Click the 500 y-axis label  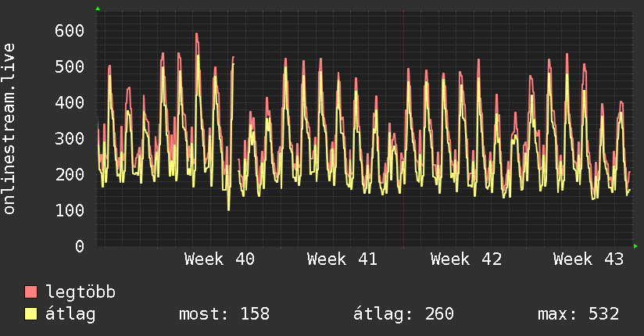(70, 66)
